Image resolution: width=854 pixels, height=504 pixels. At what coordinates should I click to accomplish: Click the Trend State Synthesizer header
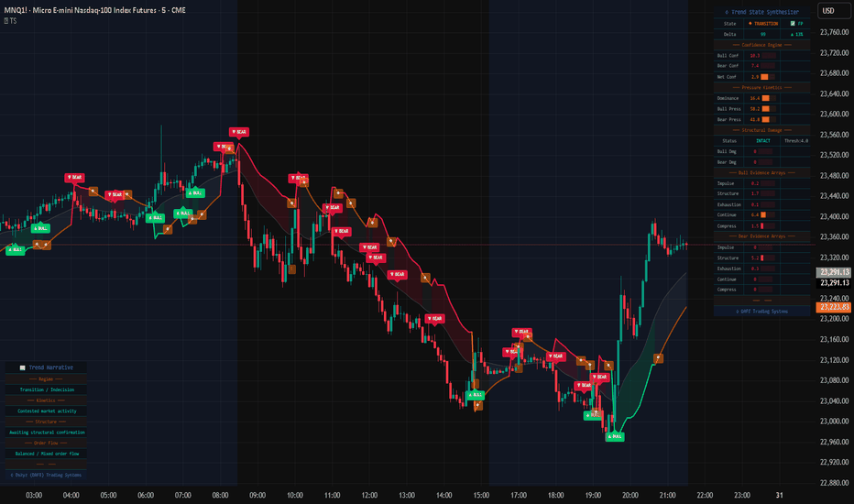(x=762, y=10)
